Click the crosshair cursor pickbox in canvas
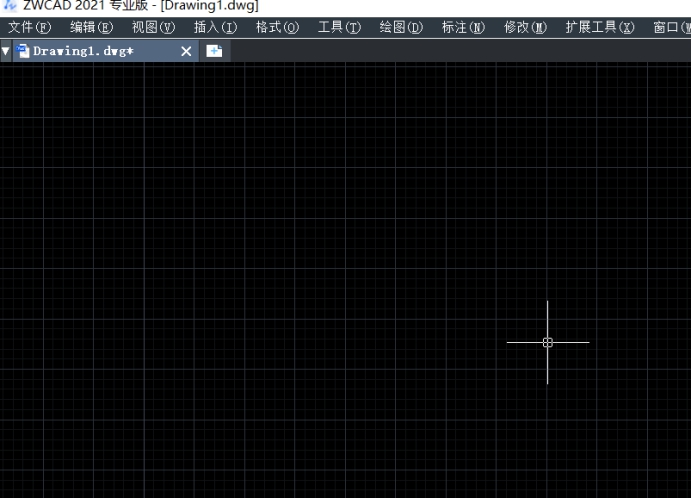 pyautogui.click(x=548, y=342)
